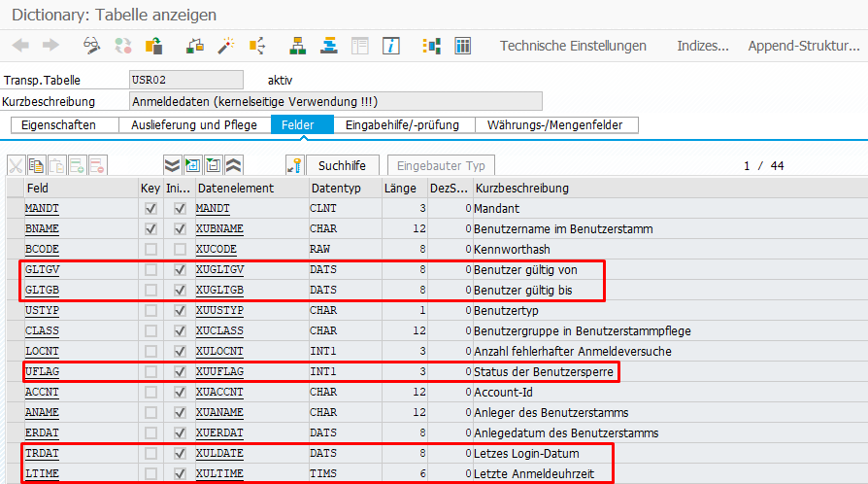This screenshot has width=868, height=484.
Task: Open Technische Einstellungen
Action: pyautogui.click(x=573, y=46)
